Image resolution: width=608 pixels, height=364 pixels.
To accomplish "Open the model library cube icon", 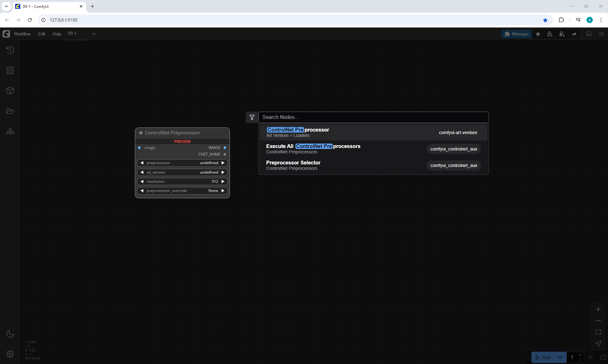I will (x=10, y=91).
